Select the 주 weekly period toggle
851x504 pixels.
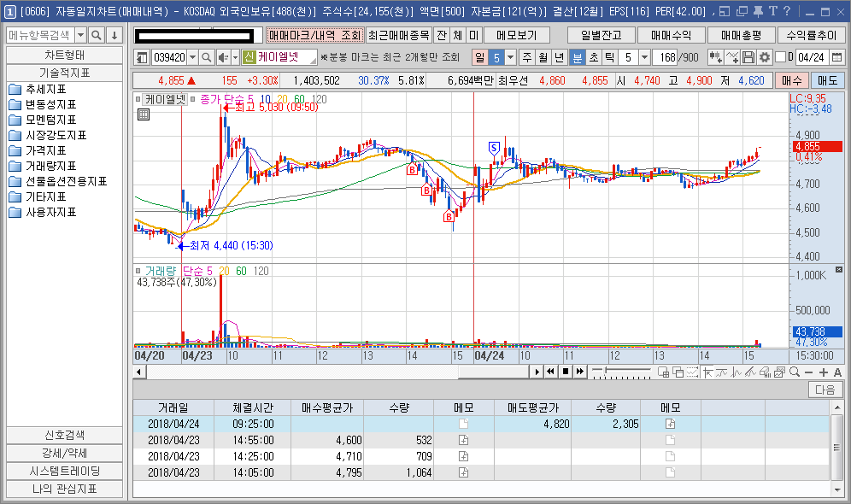coord(527,57)
